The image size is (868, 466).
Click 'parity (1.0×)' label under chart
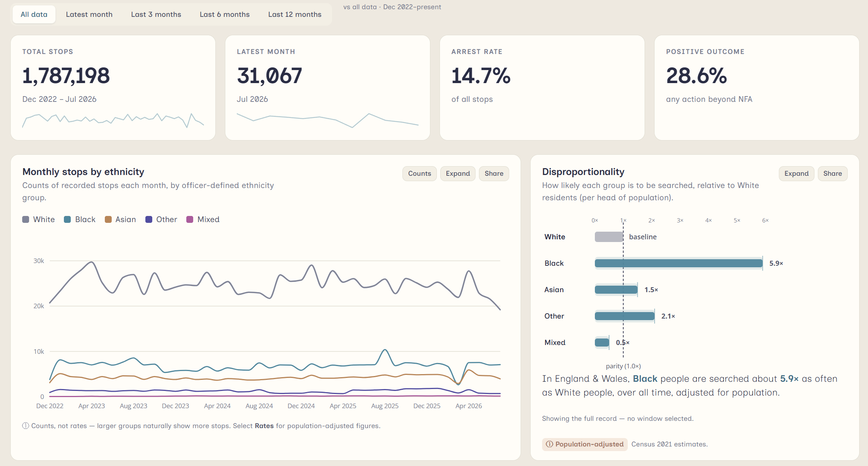[623, 366]
